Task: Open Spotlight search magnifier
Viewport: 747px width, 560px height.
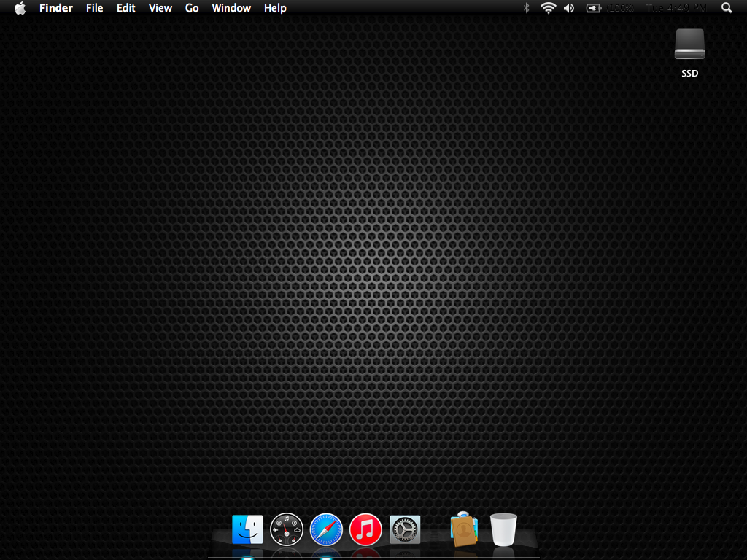Action: point(727,8)
